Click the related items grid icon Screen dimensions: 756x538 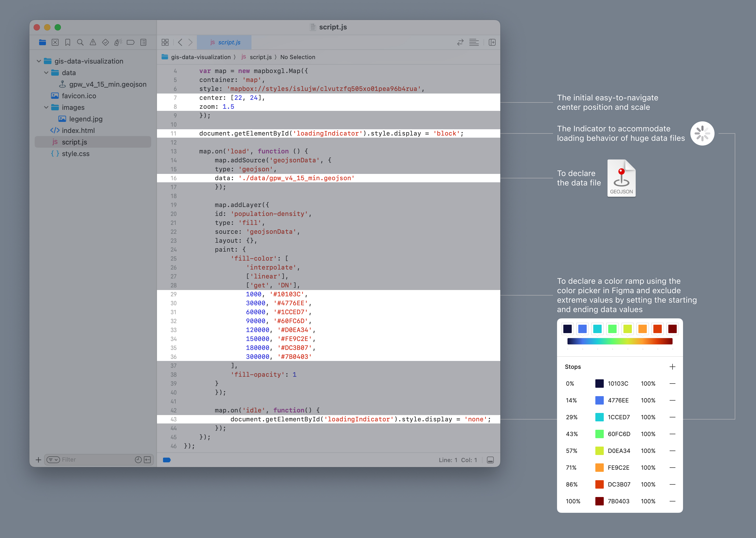165,42
